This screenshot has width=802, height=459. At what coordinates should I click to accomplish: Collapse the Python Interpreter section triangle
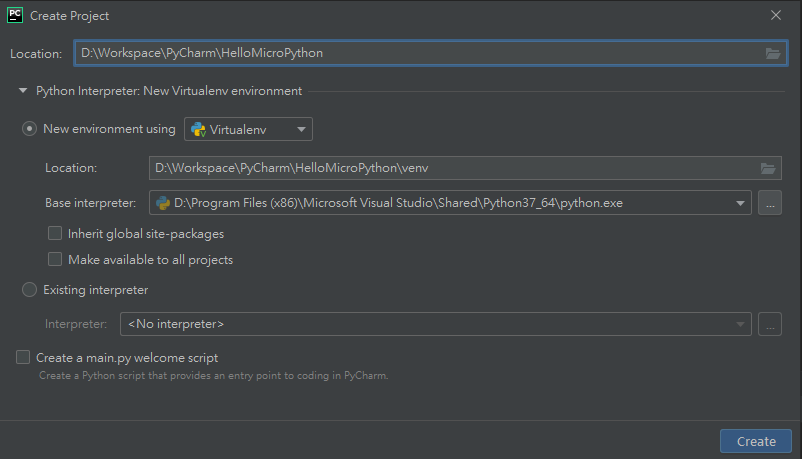point(23,91)
